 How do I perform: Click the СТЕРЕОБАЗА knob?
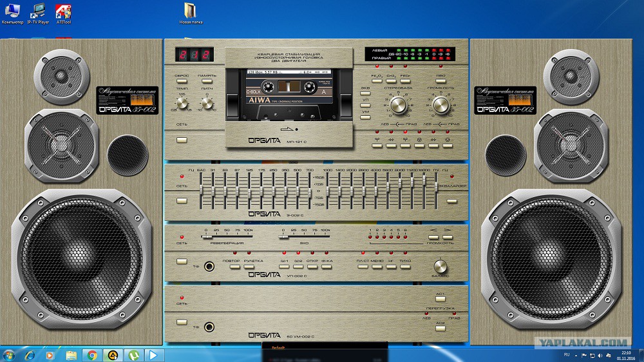[399, 105]
